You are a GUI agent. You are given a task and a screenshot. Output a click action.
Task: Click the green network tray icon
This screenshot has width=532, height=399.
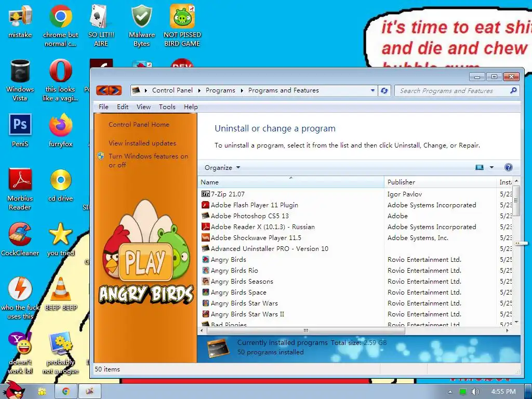[463, 392]
